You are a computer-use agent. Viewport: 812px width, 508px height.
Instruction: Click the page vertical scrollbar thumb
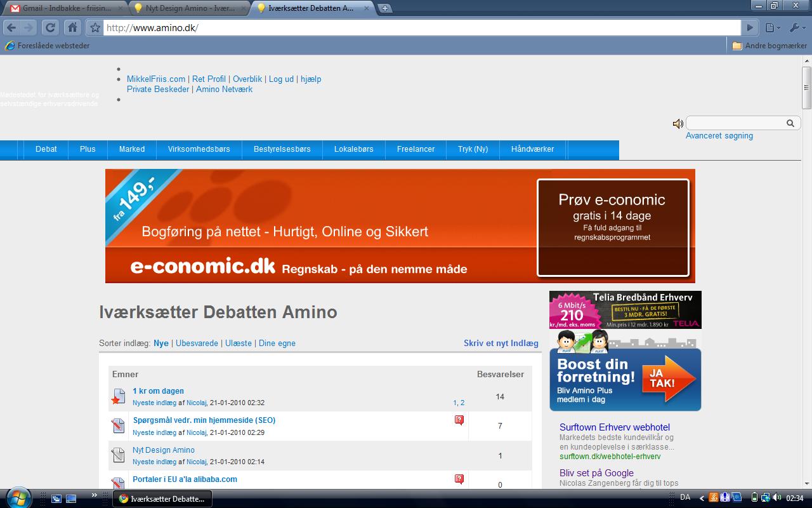pyautogui.click(x=807, y=88)
